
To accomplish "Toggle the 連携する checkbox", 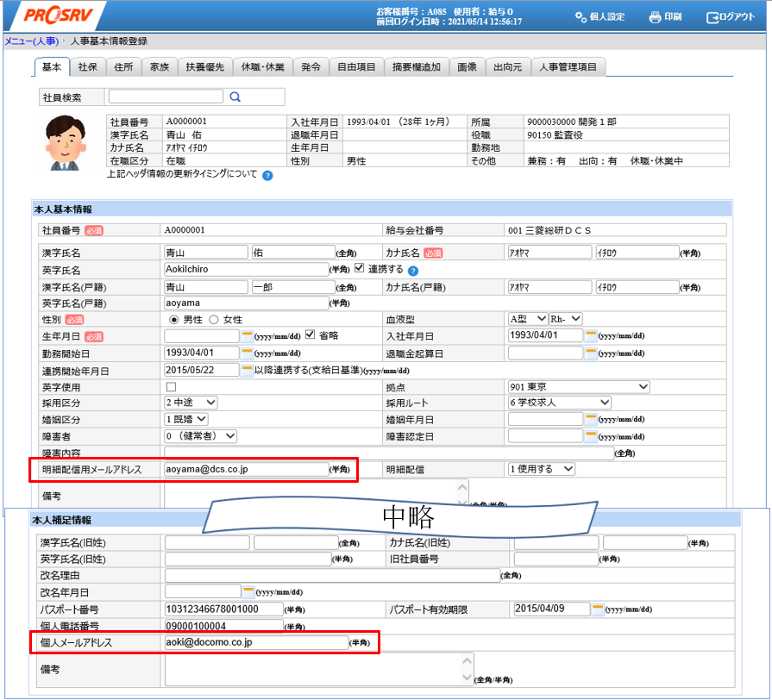I will pos(360,268).
